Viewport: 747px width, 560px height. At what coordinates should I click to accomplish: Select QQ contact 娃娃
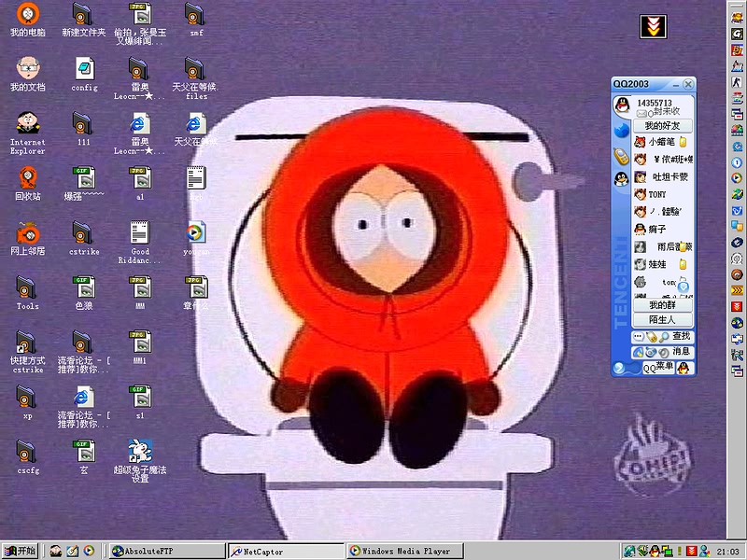pyautogui.click(x=661, y=264)
